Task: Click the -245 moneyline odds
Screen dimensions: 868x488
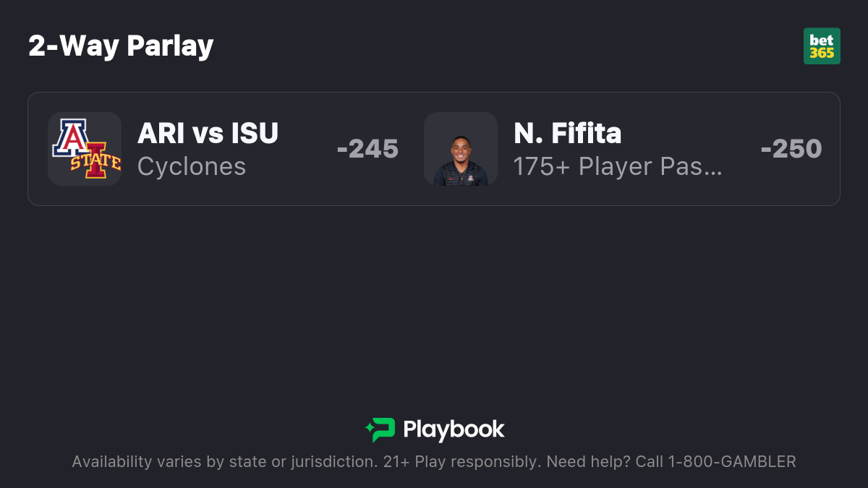Action: coord(367,149)
